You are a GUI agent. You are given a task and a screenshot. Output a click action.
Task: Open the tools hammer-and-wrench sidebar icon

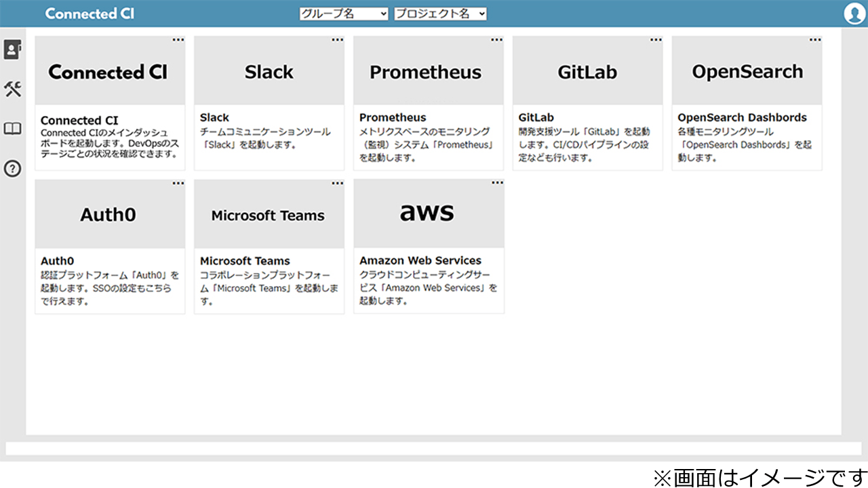(13, 89)
